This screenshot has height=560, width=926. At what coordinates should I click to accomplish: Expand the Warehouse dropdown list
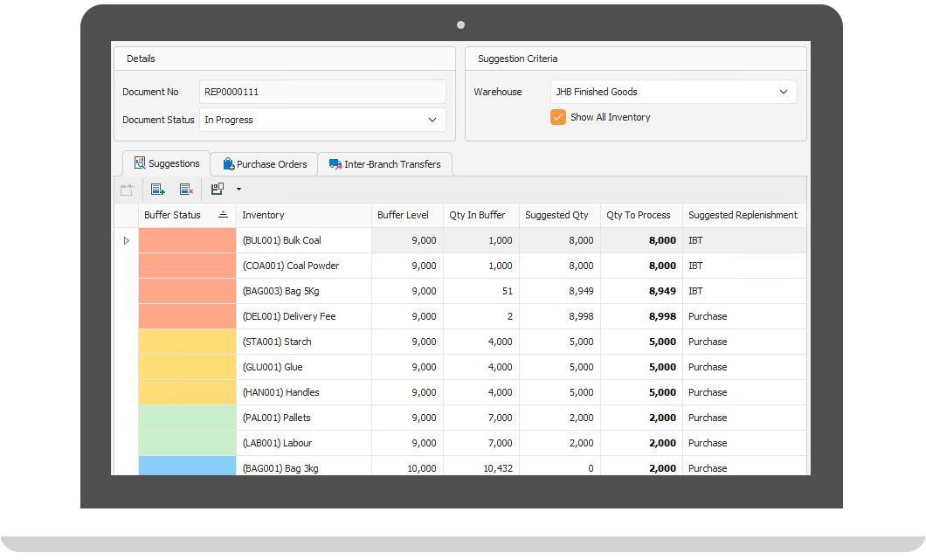click(783, 92)
